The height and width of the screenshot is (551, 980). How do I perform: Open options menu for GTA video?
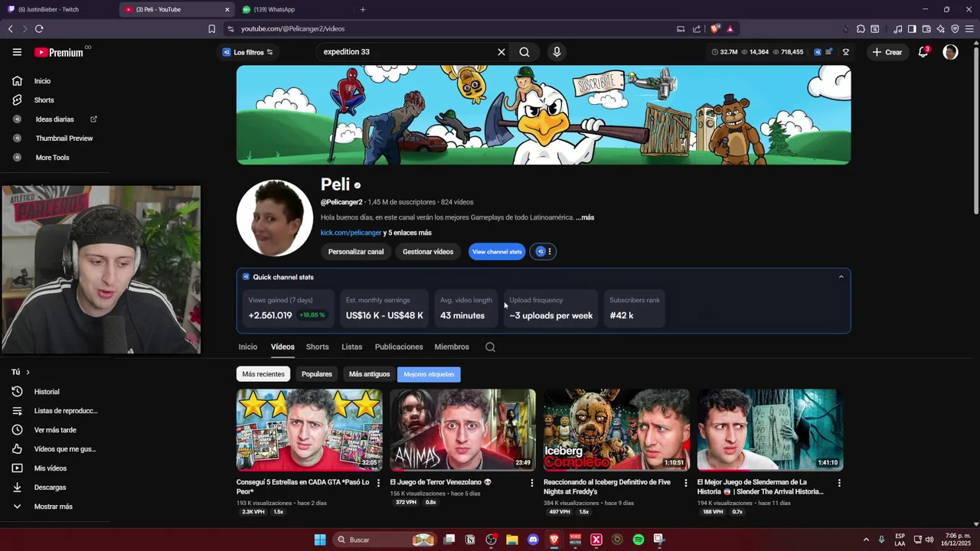click(378, 483)
